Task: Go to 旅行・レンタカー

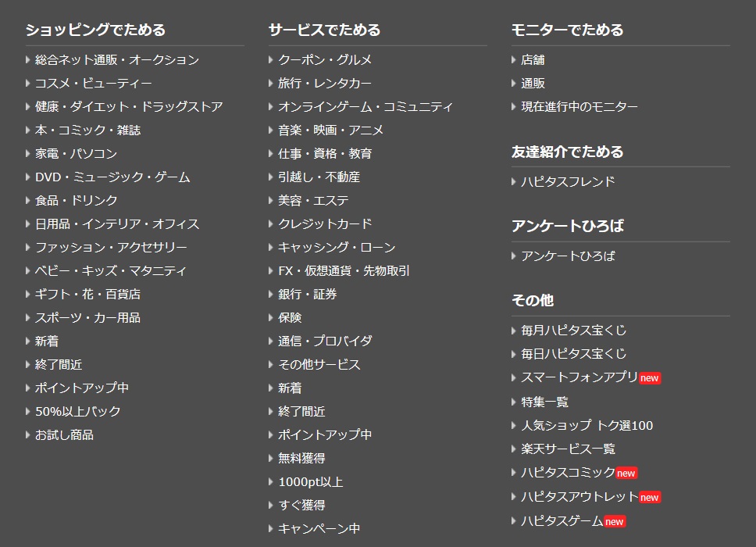Action: point(325,84)
